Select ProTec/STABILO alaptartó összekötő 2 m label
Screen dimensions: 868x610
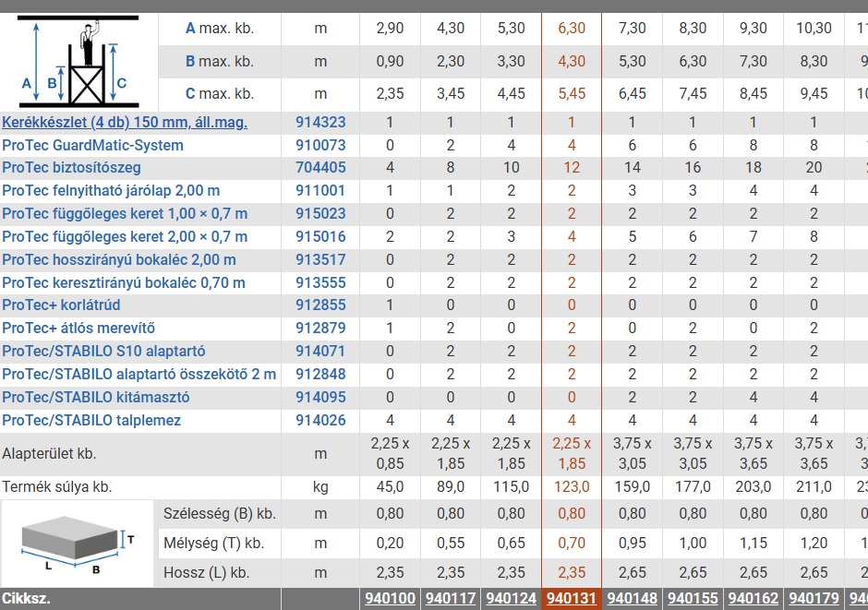click(139, 375)
